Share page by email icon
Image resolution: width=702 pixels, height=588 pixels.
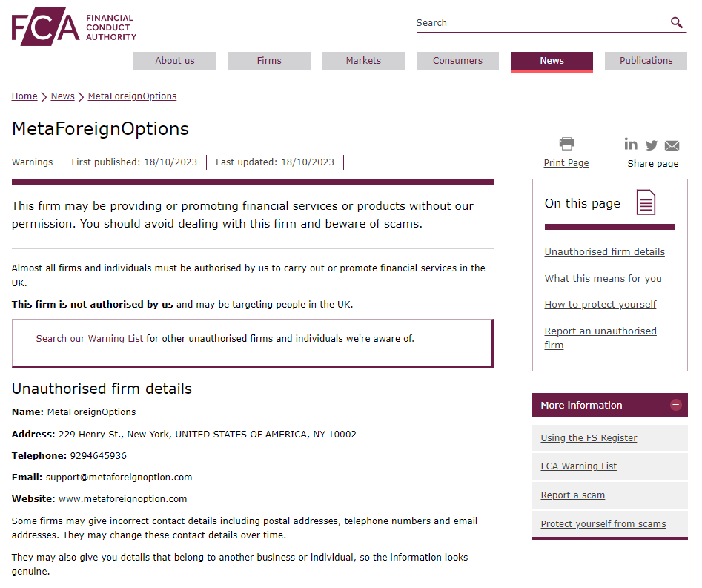coord(672,145)
